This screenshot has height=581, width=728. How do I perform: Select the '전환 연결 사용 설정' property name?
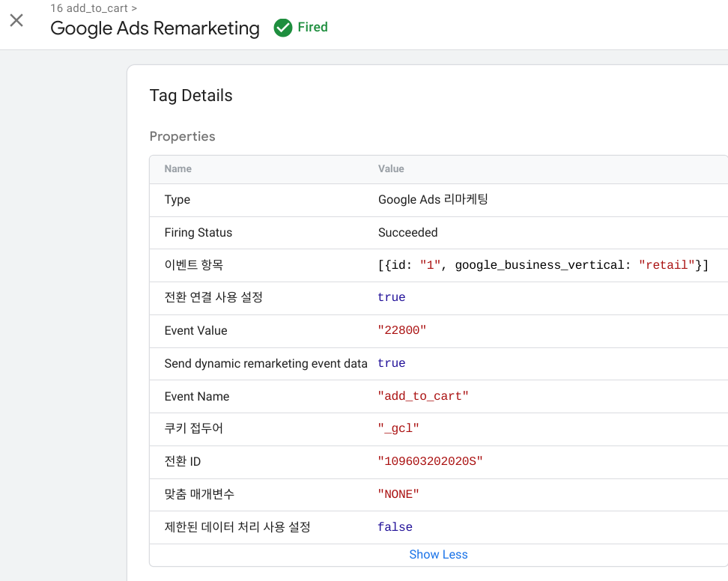[213, 297]
